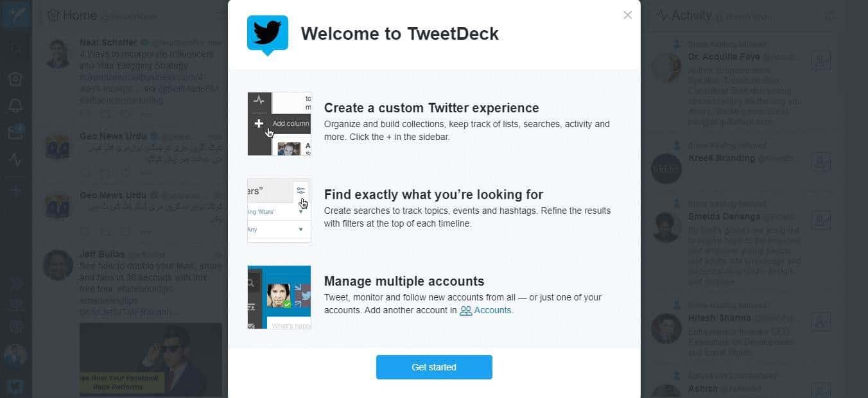Open the Messages icon in the sidebar
The width and height of the screenshot is (868, 398).
15,132
